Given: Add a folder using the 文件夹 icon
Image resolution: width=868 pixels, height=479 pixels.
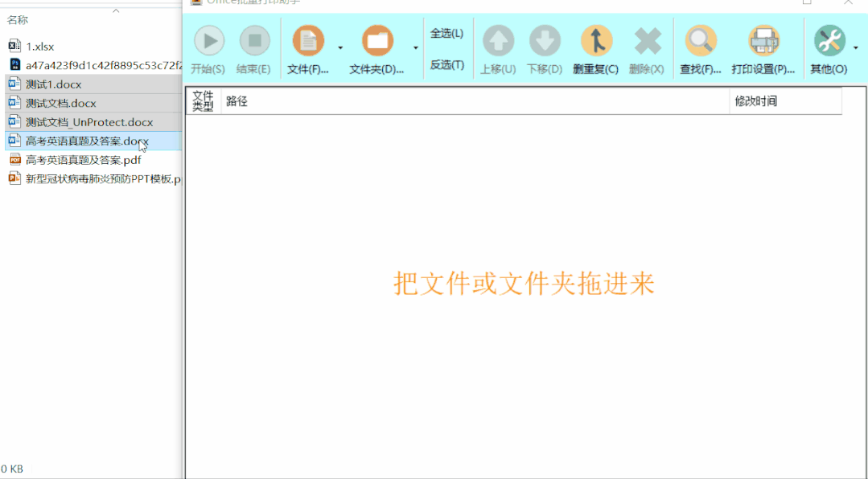Looking at the screenshot, I should coord(376,40).
